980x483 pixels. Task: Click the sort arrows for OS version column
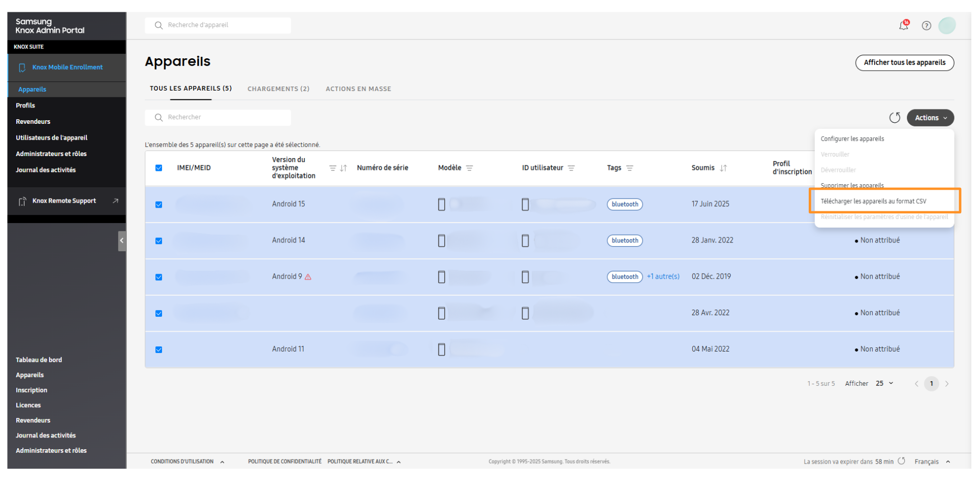[x=344, y=168]
